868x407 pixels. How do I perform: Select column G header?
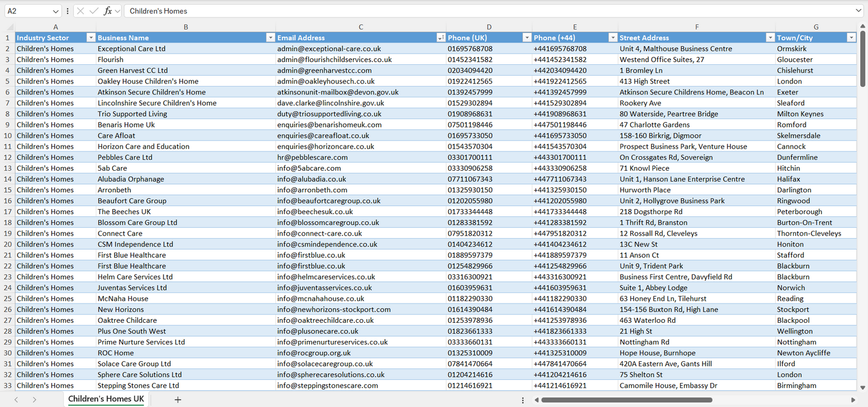tap(816, 26)
